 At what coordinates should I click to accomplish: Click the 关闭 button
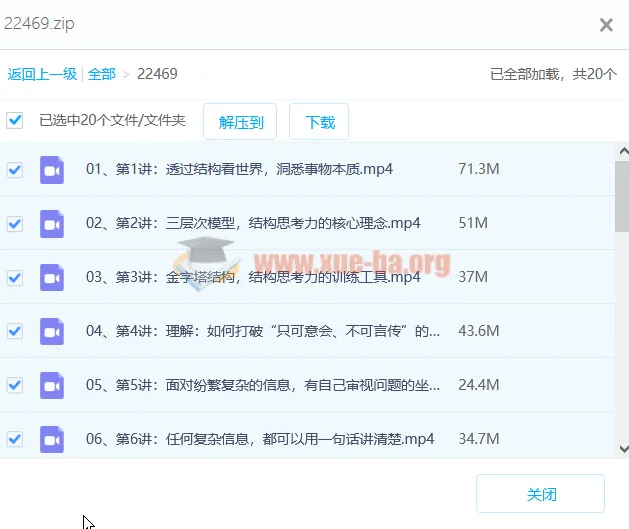[x=540, y=494]
